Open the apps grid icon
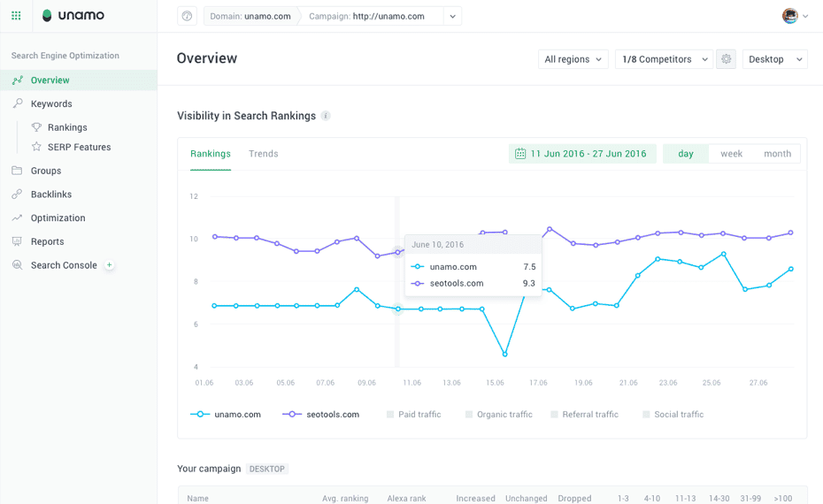Viewport: 823px width, 504px height. (16, 16)
